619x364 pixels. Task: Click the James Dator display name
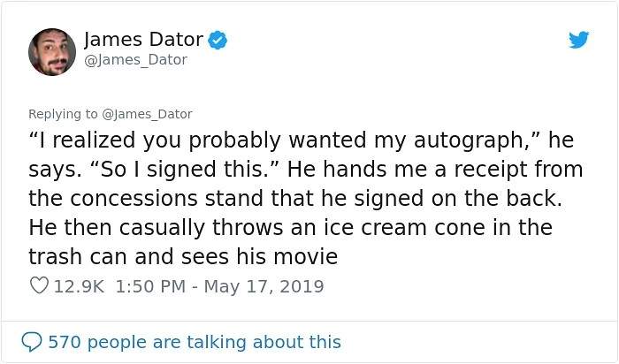(x=144, y=40)
